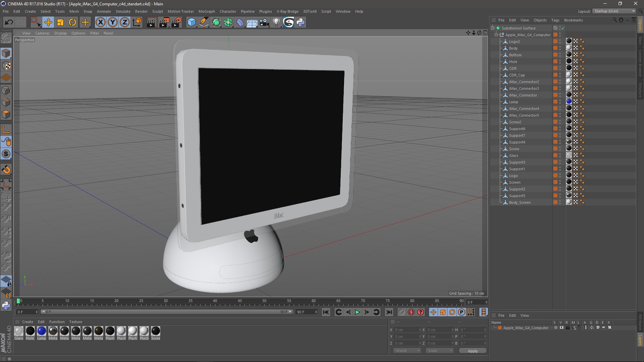The width and height of the screenshot is (644, 362).
Task: Open the Simulate menu
Action: click(x=123, y=11)
